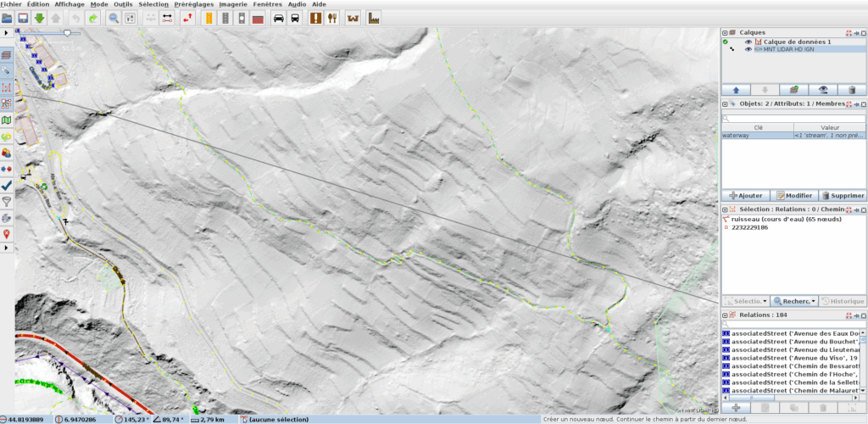The height and width of the screenshot is (424, 868).
Task: Click the map zoom slider handle
Action: pos(67,33)
